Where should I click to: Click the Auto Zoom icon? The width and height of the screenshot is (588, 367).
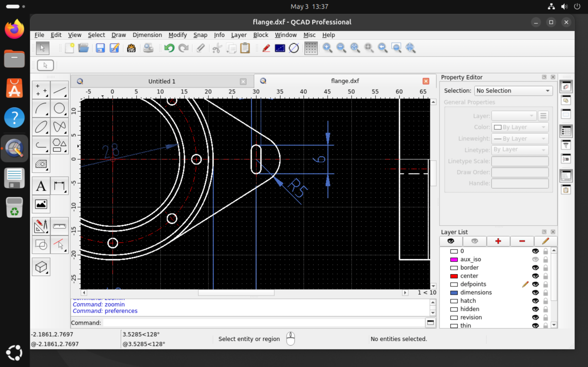[355, 48]
